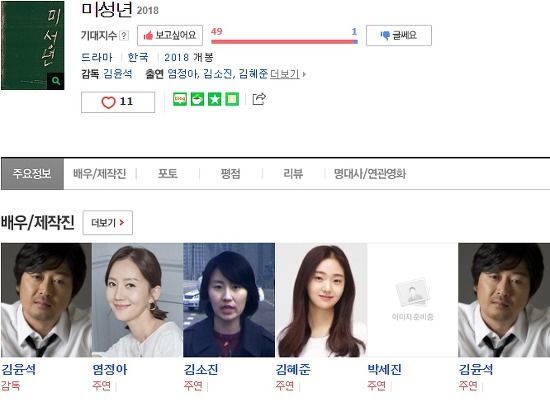Click the green memo square icon
550x402 pixels.
pyautogui.click(x=232, y=99)
